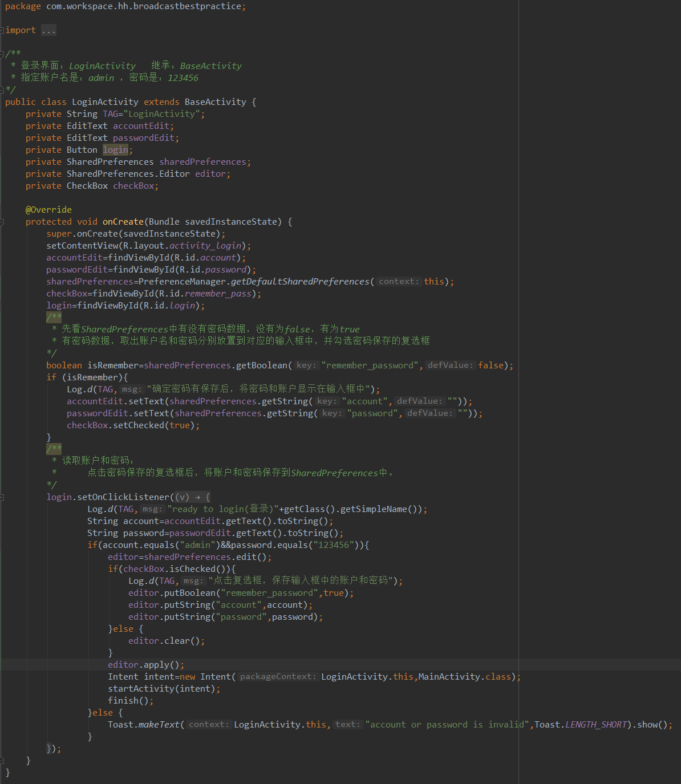The height and width of the screenshot is (784, 681).
Task: Click the gutter fold icon beside the import line
Action: coord(2,30)
